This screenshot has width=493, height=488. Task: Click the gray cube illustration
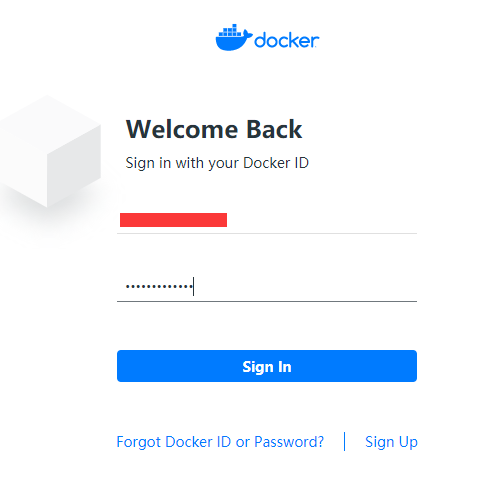pos(50,152)
